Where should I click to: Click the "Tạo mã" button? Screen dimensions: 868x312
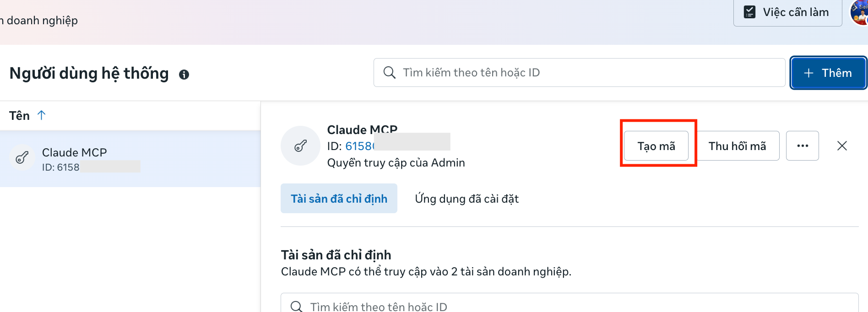pos(656,145)
